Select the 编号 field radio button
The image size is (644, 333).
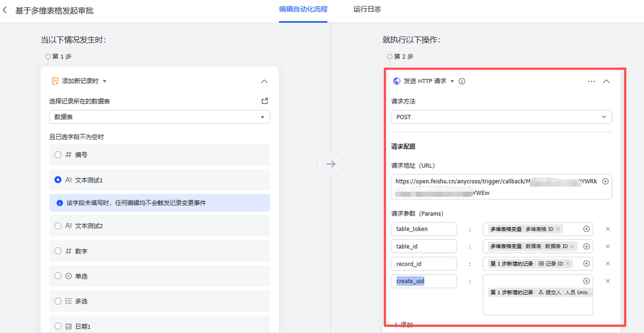coord(58,155)
